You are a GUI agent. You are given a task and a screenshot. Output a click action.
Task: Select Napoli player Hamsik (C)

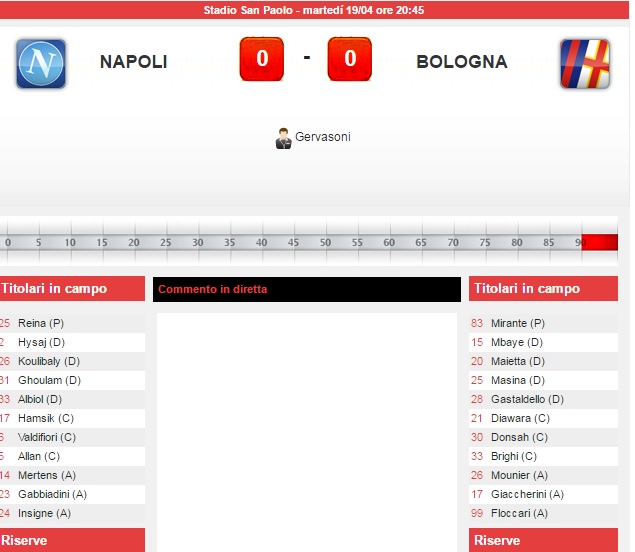coord(46,418)
